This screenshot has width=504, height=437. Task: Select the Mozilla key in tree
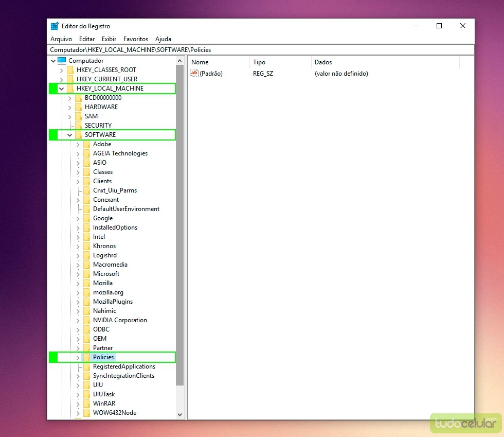(x=102, y=283)
